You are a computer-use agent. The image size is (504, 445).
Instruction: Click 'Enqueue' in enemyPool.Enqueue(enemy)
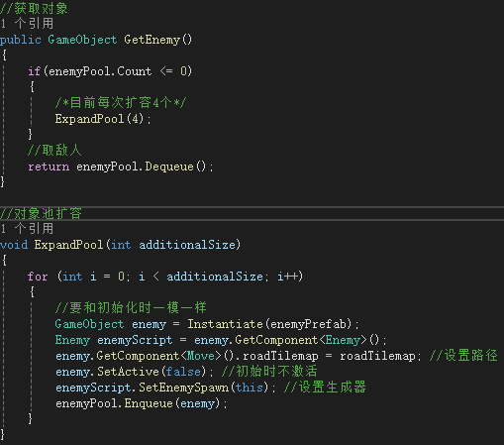click(149, 403)
